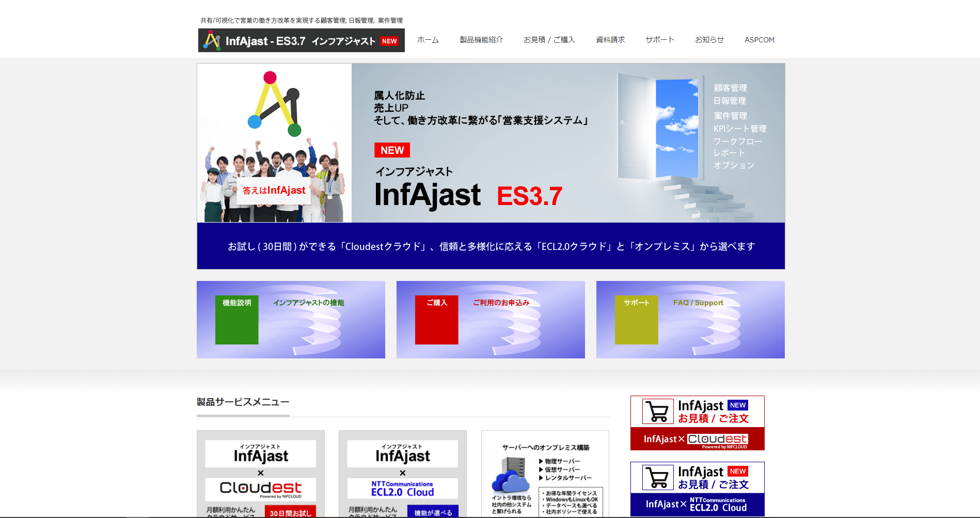Screen dimensions: 980x518
Task: Click ワークフロー in the hero feature list
Action: pyautogui.click(x=738, y=141)
